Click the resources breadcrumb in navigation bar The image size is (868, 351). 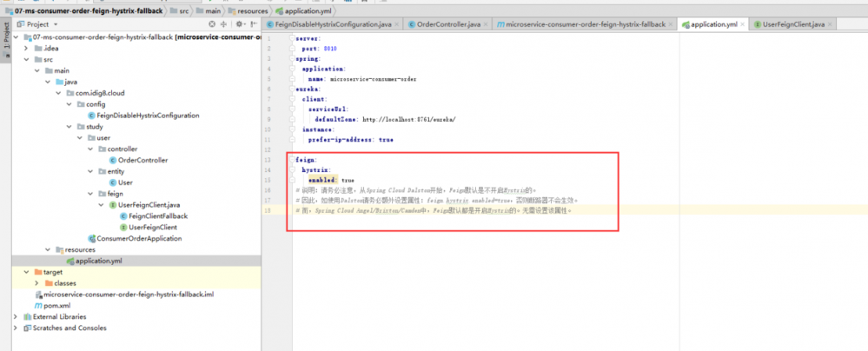coord(249,10)
